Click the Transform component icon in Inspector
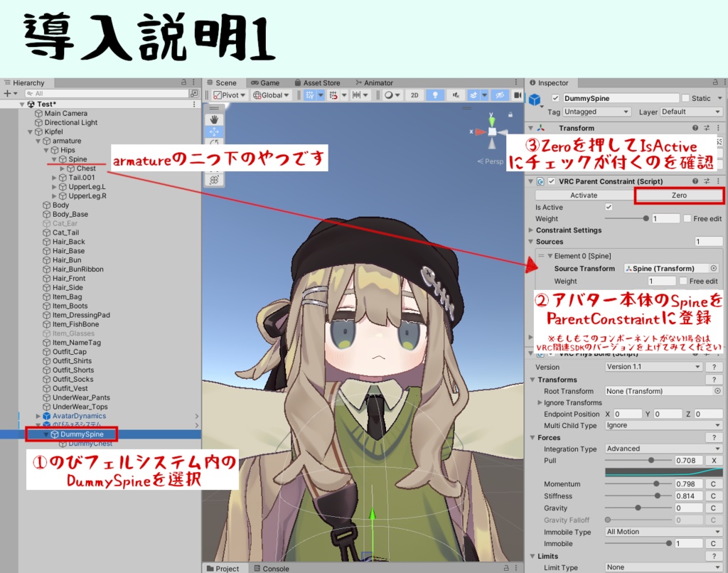Screen dimensions: 728x573 coord(542,128)
